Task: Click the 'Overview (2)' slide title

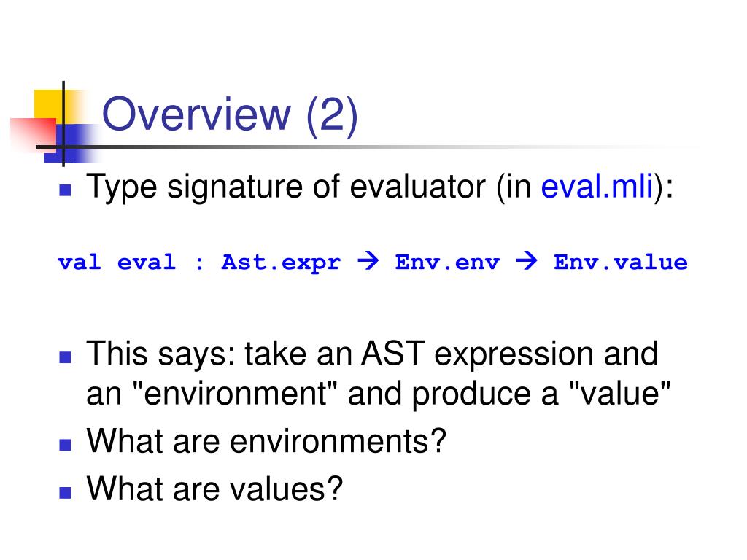Action: click(230, 116)
